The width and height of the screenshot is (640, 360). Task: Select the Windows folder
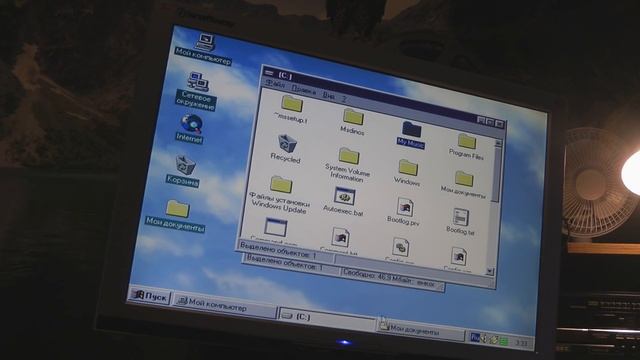(408, 173)
